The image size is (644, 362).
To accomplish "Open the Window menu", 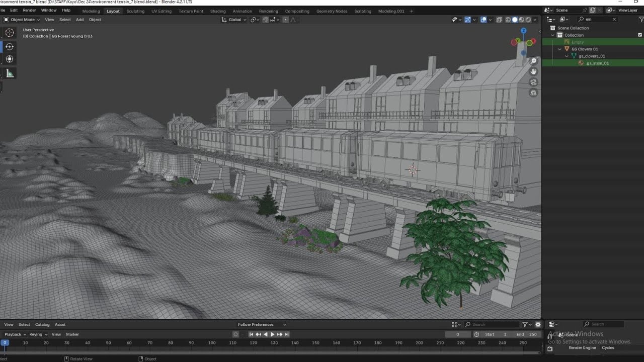I will click(49, 11).
